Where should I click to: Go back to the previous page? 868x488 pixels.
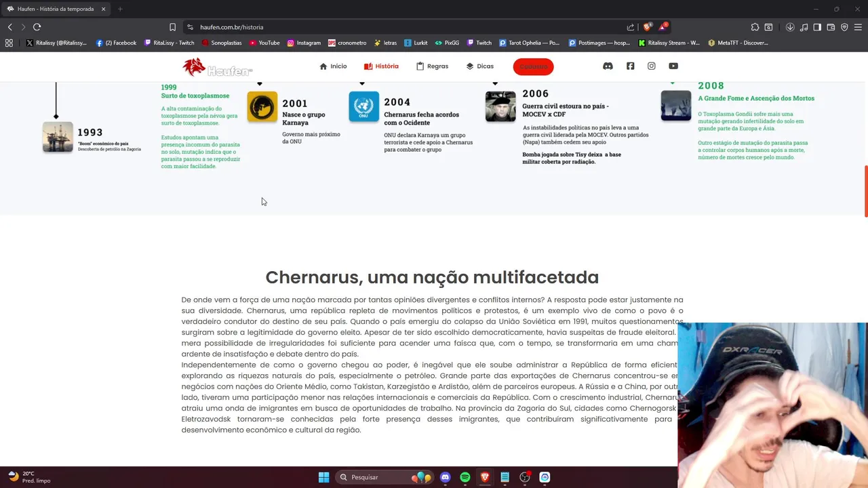tap(9, 27)
